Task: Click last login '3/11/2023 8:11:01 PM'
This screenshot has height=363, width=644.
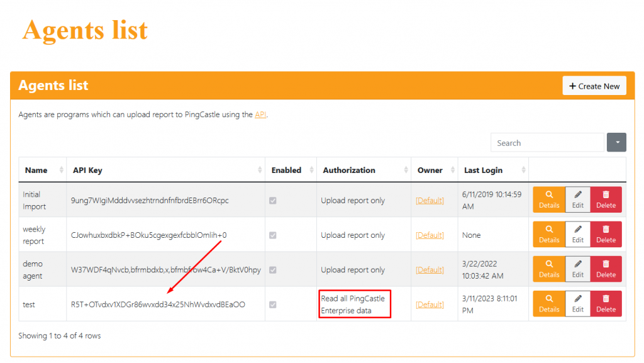Action: click(x=489, y=304)
